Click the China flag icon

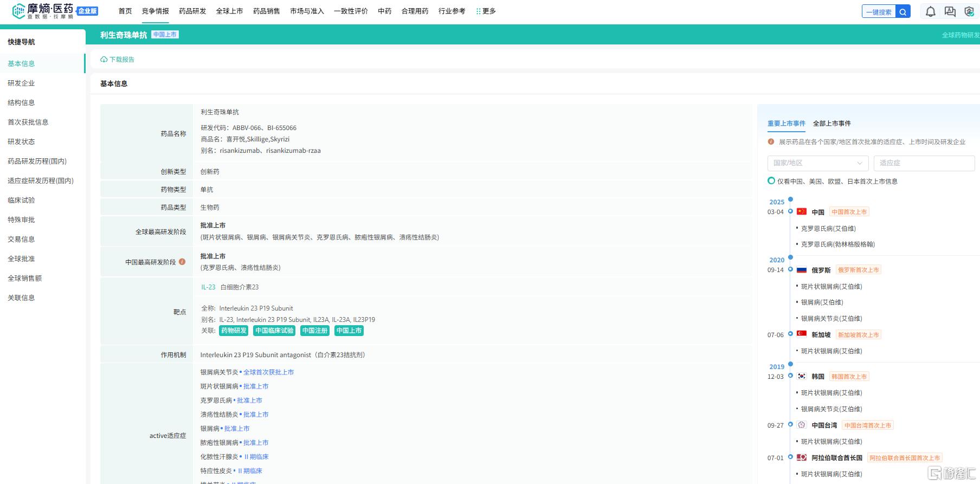click(802, 211)
